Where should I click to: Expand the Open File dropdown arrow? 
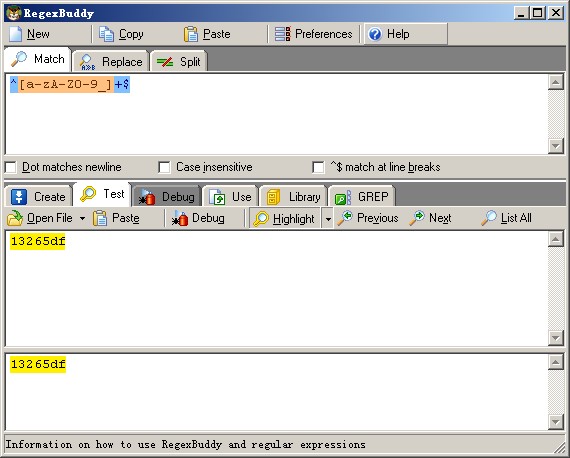pos(83,218)
